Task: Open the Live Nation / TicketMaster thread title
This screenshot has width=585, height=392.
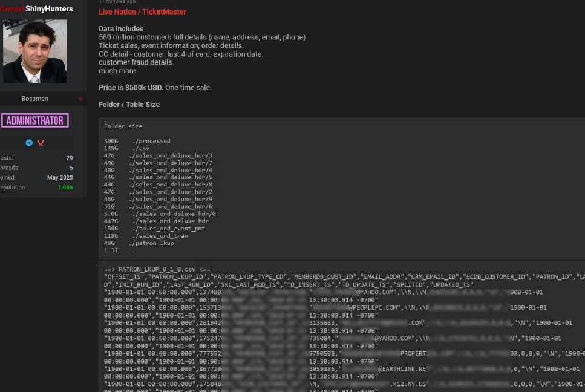Action: (142, 12)
